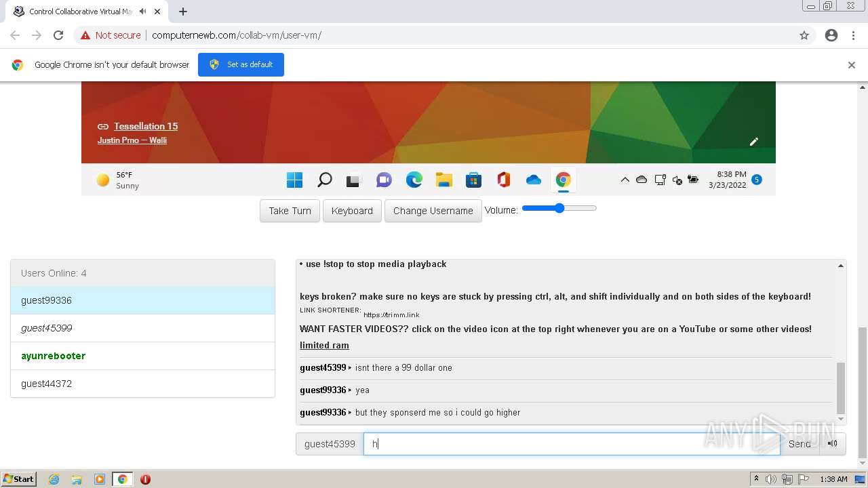
Task: Send the chat message
Action: click(x=800, y=444)
